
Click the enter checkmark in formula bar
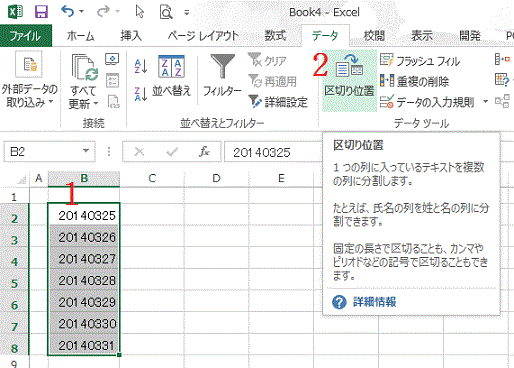coord(172,152)
